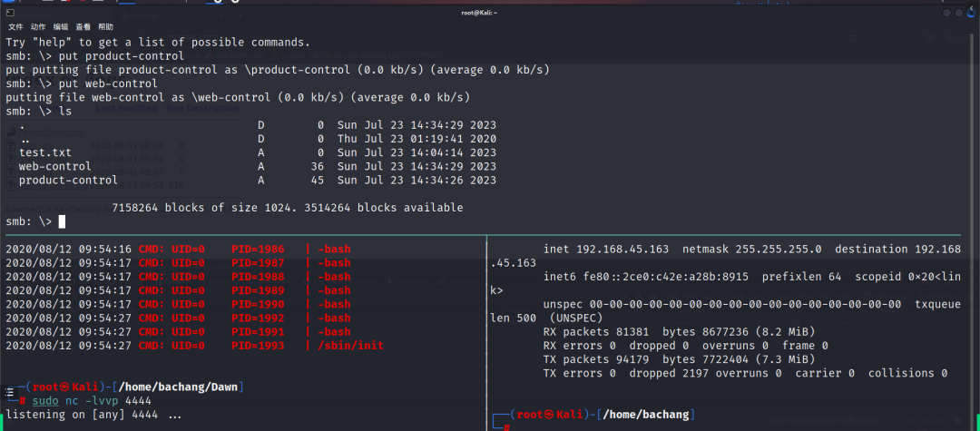Click "listening on [any] 4444" output
The width and height of the screenshot is (980, 431).
(x=93, y=415)
